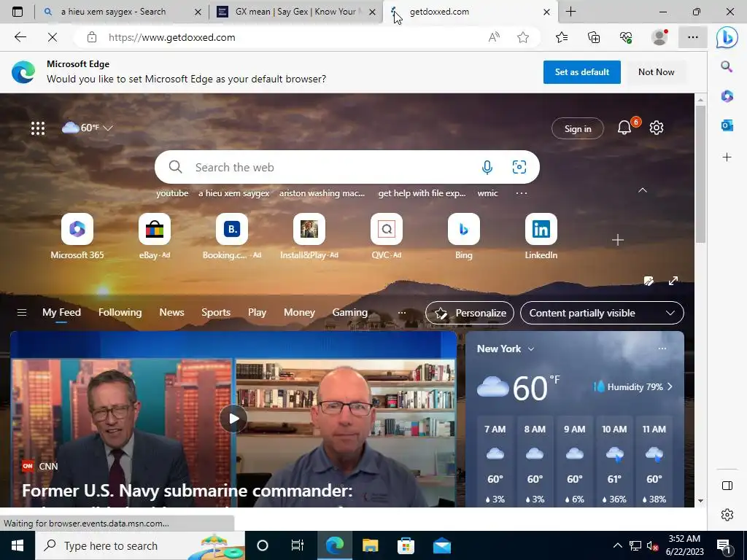Image resolution: width=747 pixels, height=560 pixels.
Task: Open Settings and more ellipsis menu
Action: (693, 37)
